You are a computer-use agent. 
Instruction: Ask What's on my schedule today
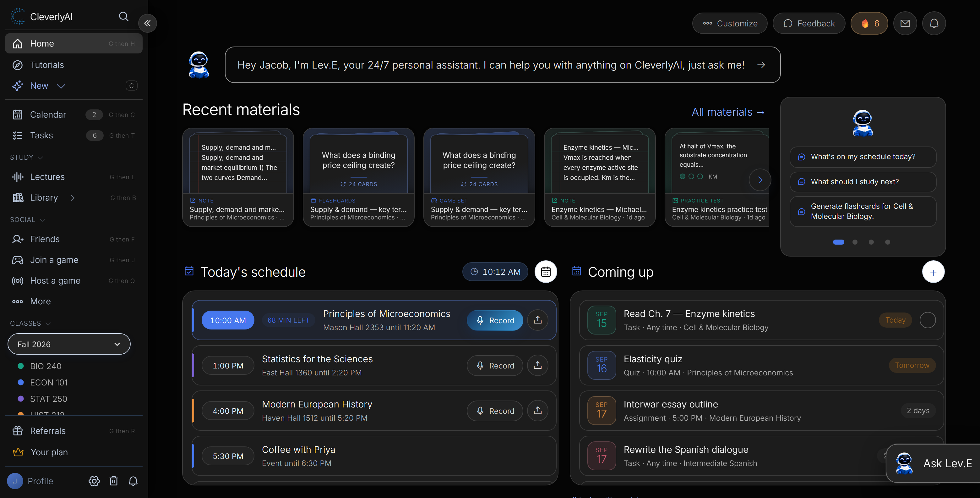pos(863,157)
